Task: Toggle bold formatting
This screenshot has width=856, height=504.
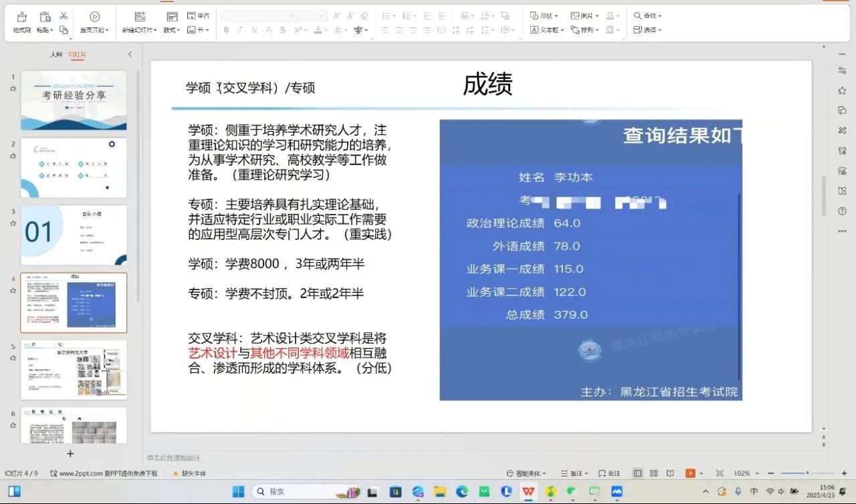Action: click(226, 30)
